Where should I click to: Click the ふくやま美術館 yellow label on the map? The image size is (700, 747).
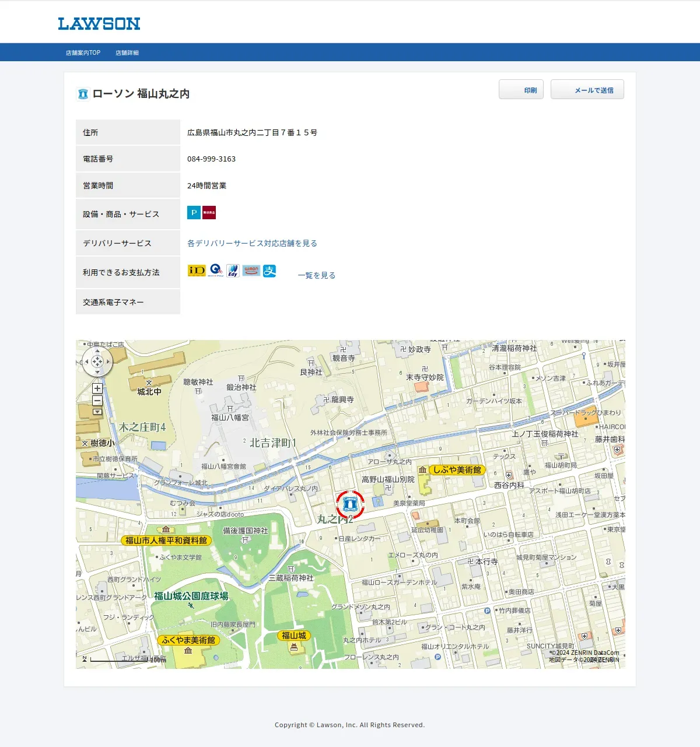click(188, 640)
